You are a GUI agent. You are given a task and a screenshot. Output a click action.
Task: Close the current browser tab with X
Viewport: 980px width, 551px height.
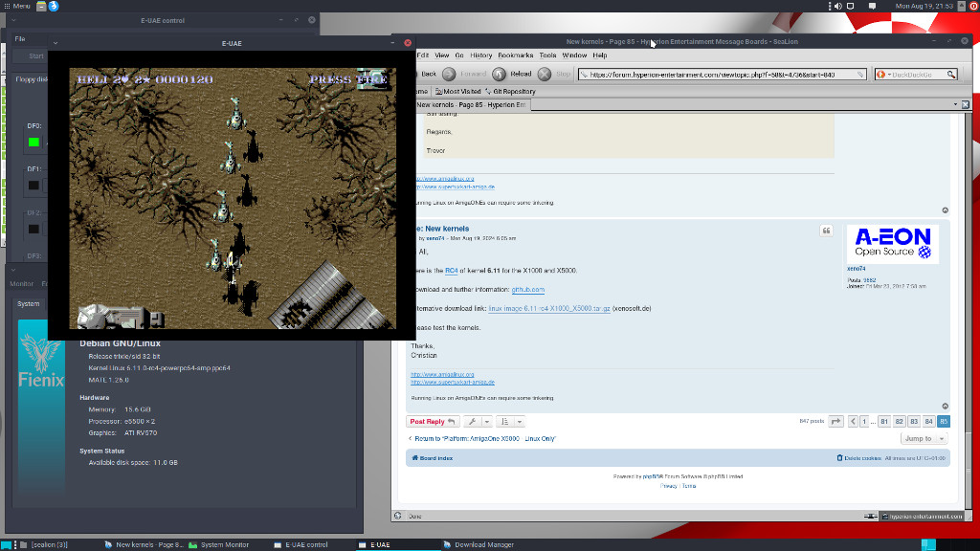coord(966,105)
